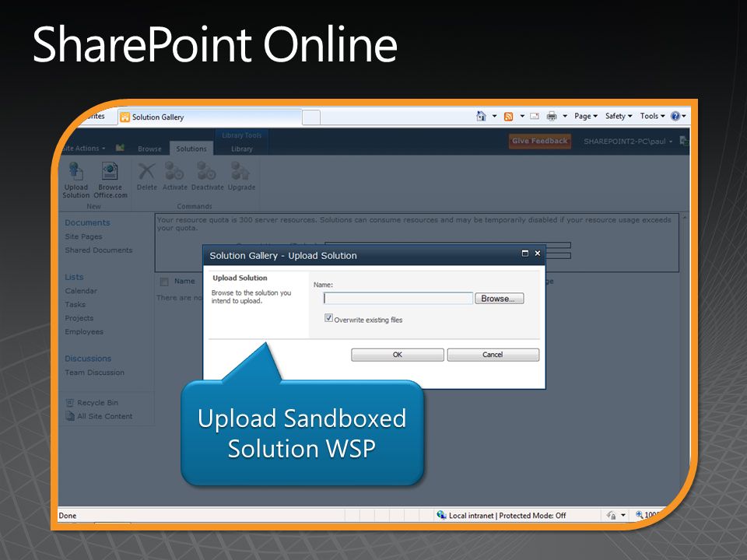Open the Discussions heading link
The height and width of the screenshot is (560, 747).
pyautogui.click(x=88, y=358)
